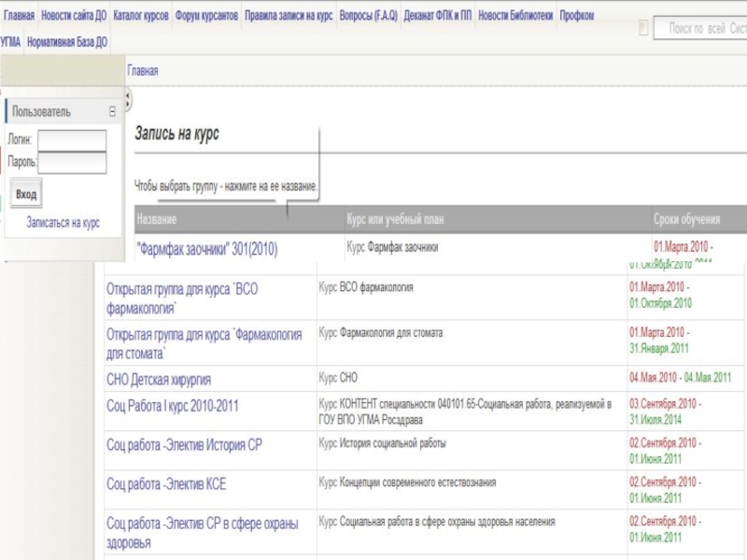The width and height of the screenshot is (747, 560).
Task: Select the Главная breadcrumb link
Action: point(143,71)
